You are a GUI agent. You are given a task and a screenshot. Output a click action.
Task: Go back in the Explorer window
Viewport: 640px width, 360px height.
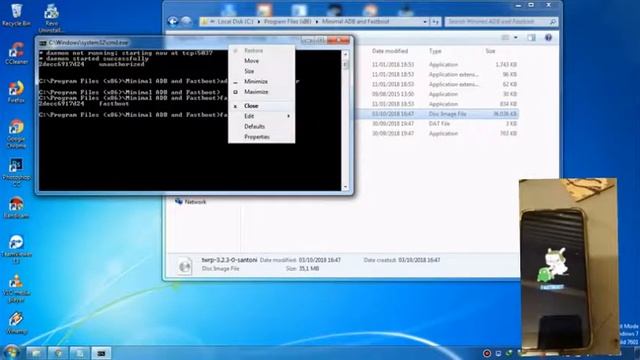pyautogui.click(x=173, y=21)
